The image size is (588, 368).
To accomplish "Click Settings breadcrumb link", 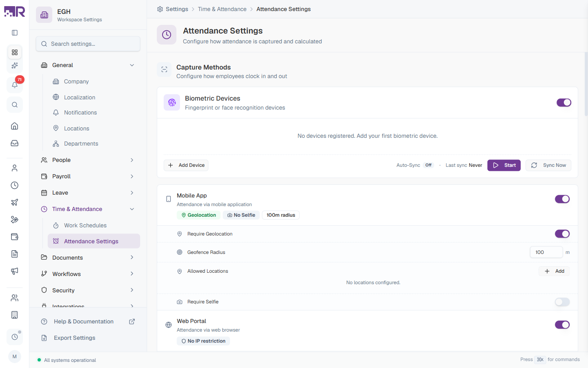I will tap(177, 9).
